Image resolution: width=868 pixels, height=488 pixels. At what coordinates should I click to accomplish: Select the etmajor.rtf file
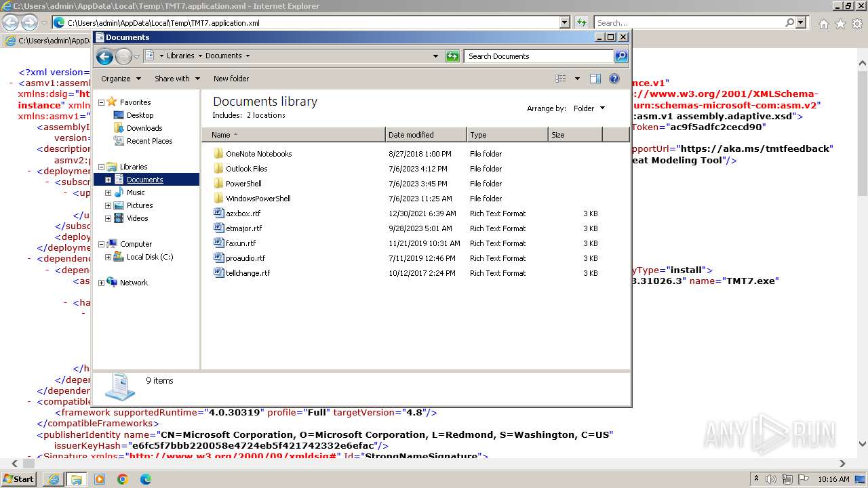click(243, 228)
